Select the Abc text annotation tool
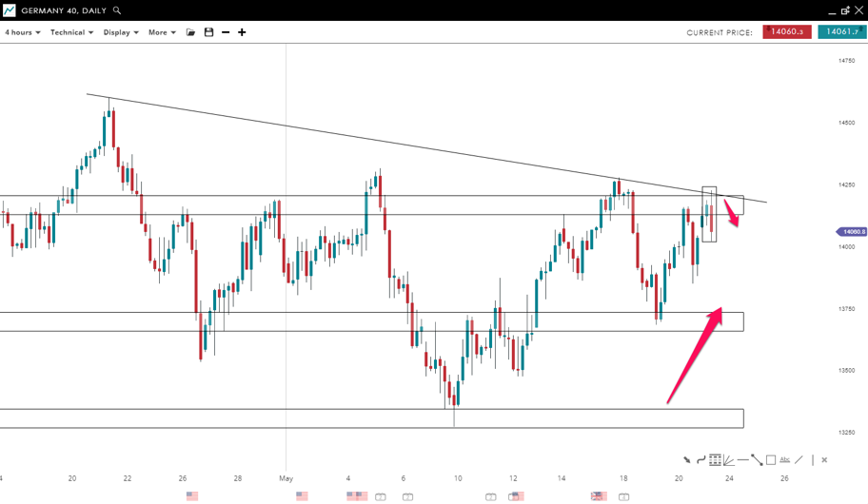Image resolution: width=868 pixels, height=504 pixels. (785, 460)
